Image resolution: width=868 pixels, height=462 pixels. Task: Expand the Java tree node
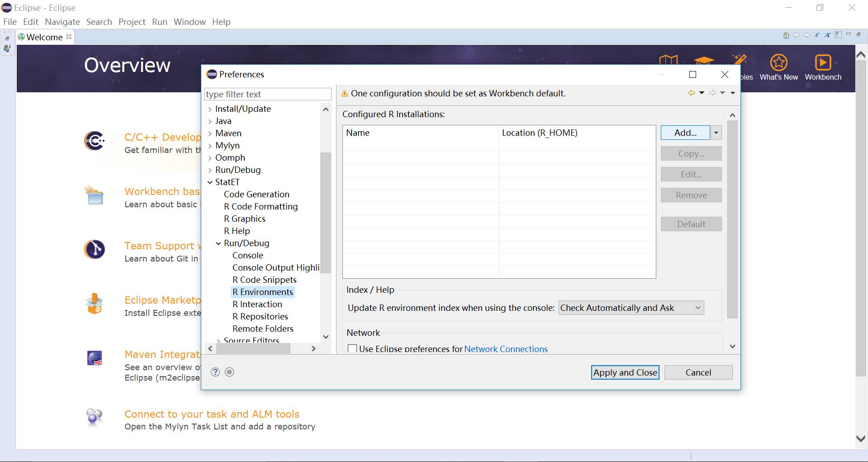(210, 121)
